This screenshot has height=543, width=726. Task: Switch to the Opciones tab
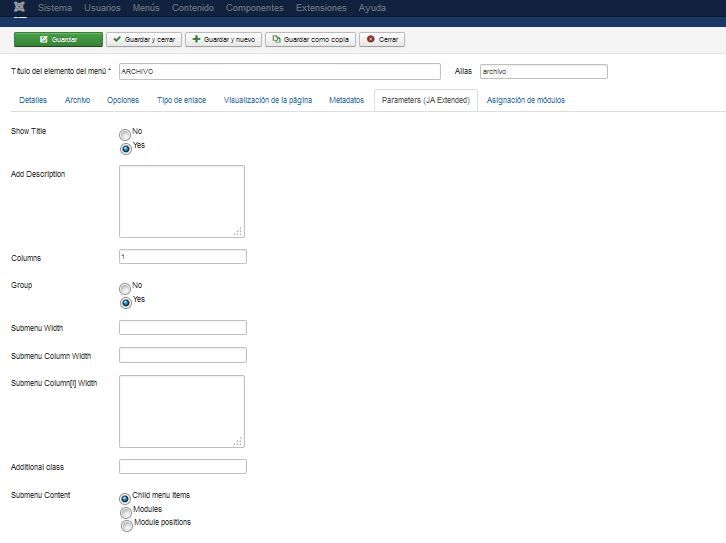[x=123, y=100]
